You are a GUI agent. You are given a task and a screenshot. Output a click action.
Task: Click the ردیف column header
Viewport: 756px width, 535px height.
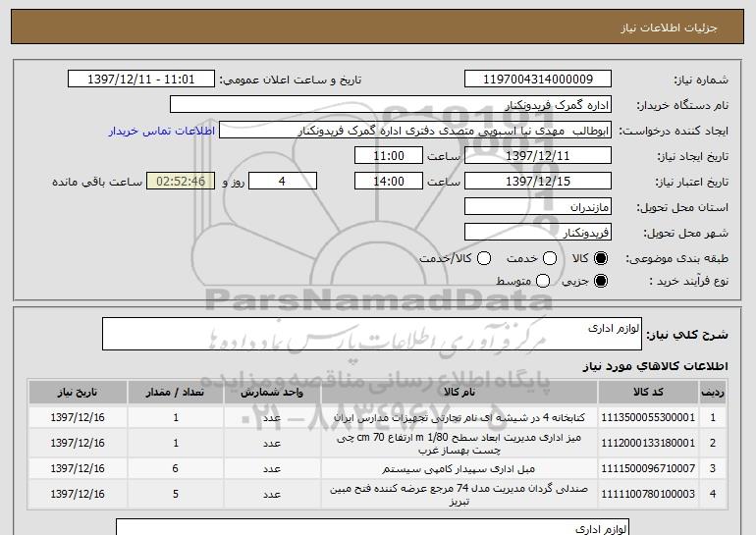(x=713, y=393)
